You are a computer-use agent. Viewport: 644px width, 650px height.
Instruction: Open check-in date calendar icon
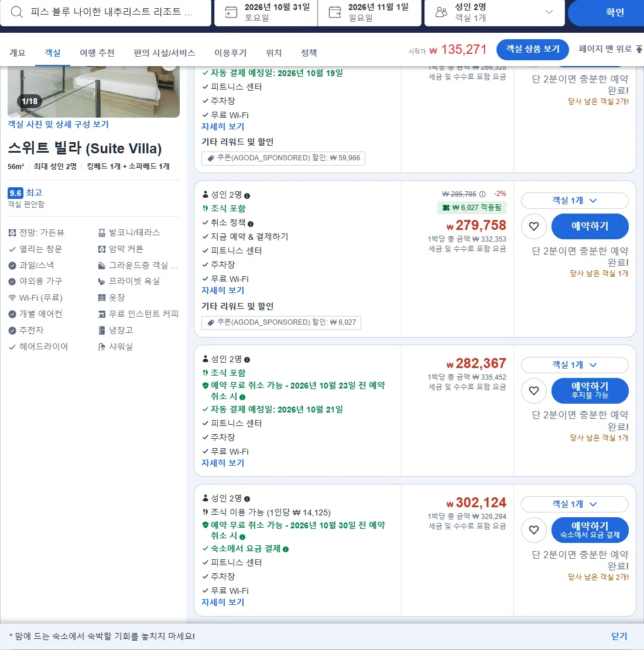(x=231, y=12)
